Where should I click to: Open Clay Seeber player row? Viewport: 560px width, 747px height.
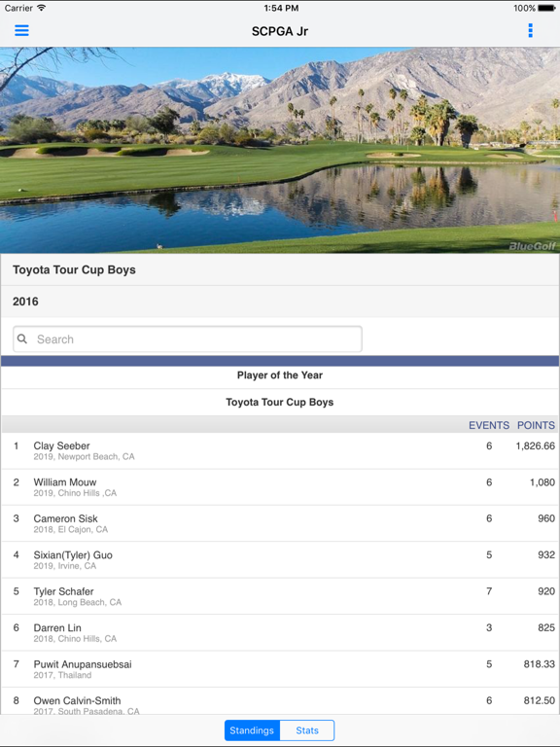click(x=280, y=450)
